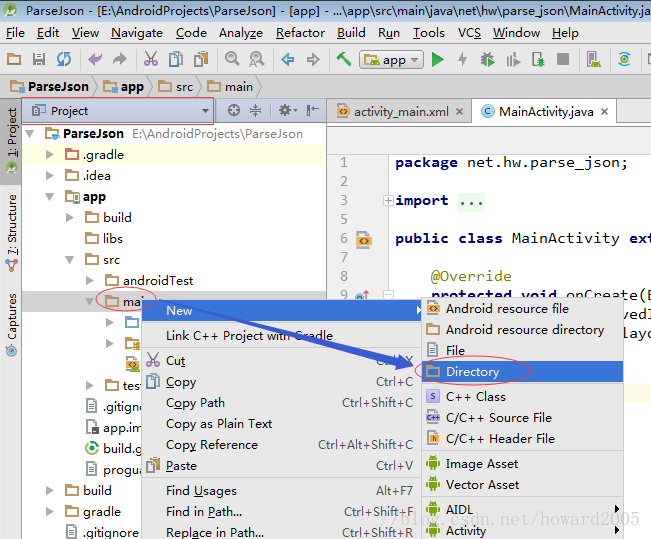Open the Captures side tool window
The height and width of the screenshot is (539, 651).
coord(11,324)
